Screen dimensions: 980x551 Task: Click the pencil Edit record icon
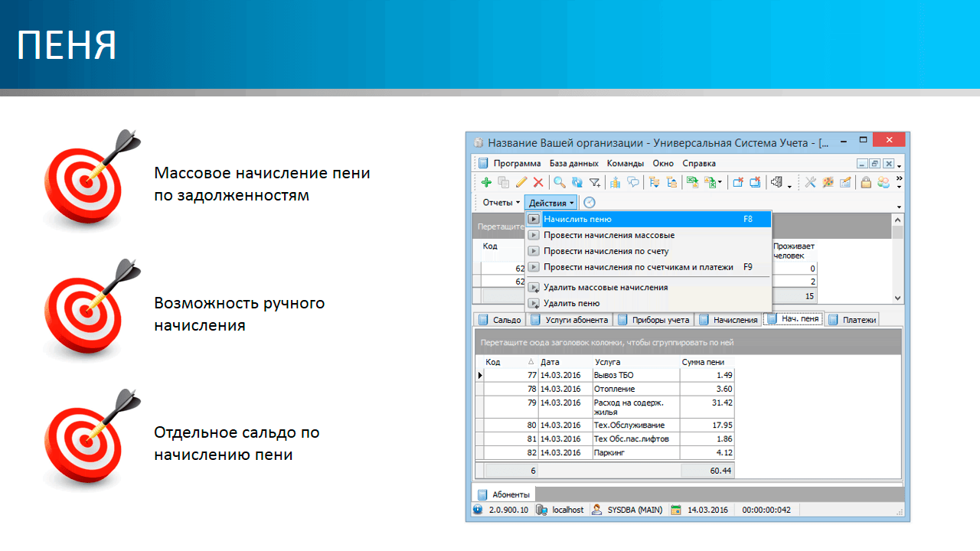pos(521,182)
